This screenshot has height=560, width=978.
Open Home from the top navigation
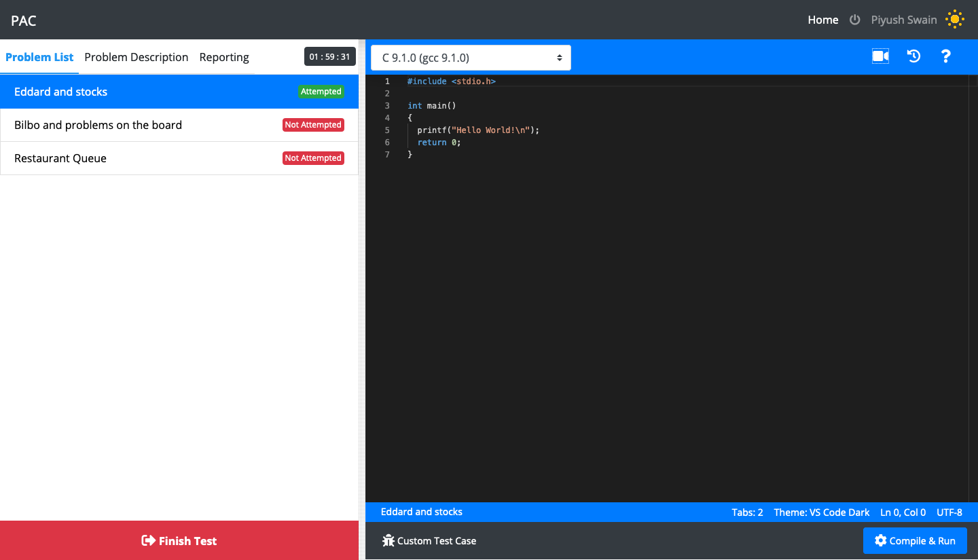point(822,20)
